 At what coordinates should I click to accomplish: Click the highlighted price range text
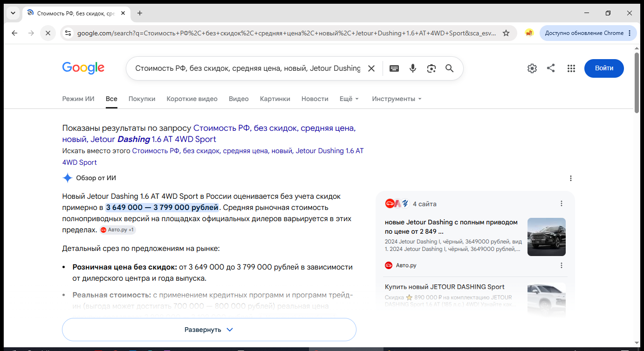pyautogui.click(x=162, y=207)
